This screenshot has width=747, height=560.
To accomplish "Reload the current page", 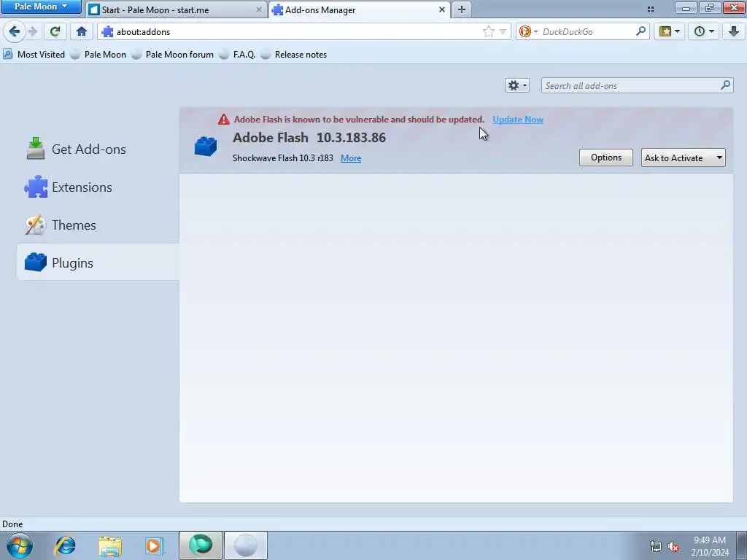I will pos(55,32).
